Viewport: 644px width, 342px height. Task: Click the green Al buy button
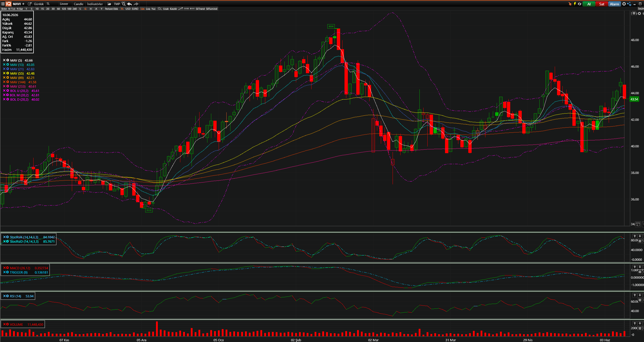pyautogui.click(x=589, y=4)
